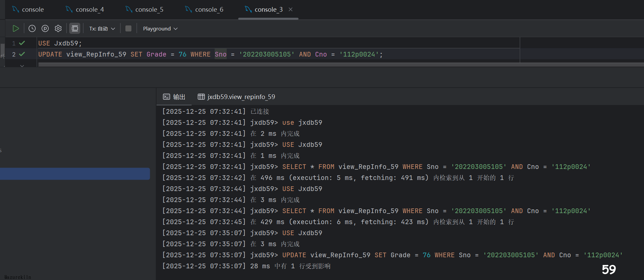Open query history via the clock icon
Viewport: 644px width, 280px height.
pyautogui.click(x=32, y=29)
